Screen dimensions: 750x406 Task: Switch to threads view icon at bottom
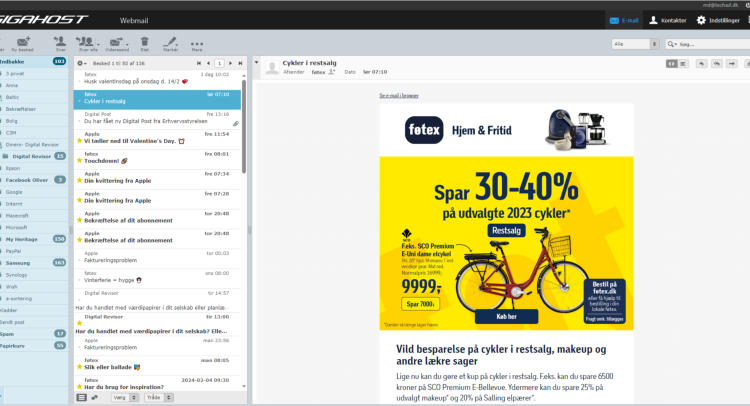coord(95,397)
